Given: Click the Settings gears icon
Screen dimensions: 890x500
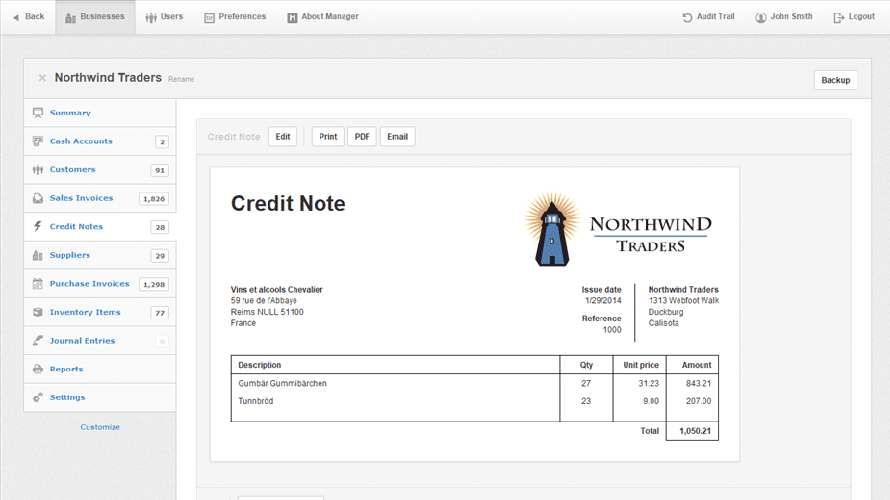Looking at the screenshot, I should click(38, 398).
